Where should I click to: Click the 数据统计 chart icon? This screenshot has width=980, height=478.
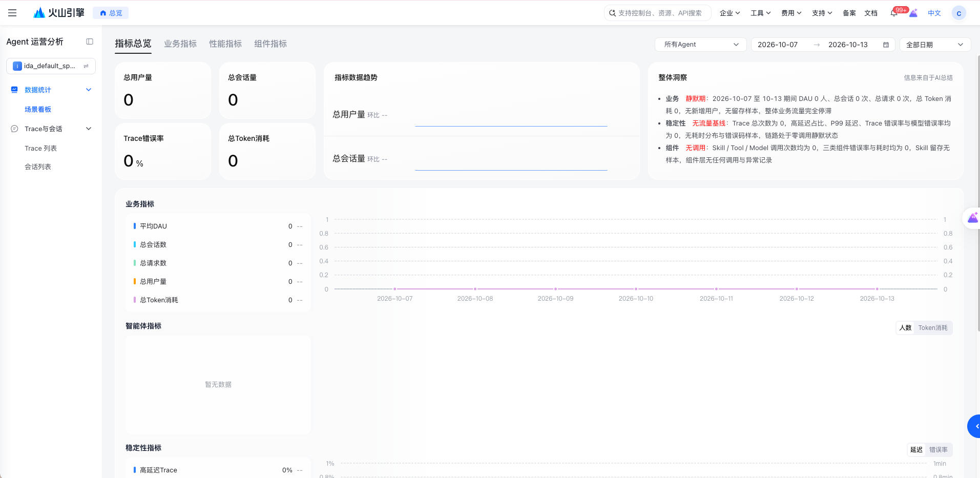pyautogui.click(x=14, y=90)
